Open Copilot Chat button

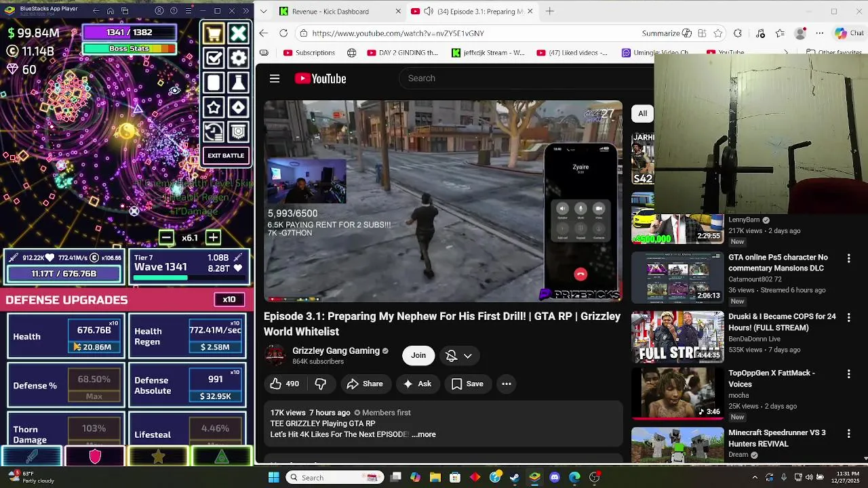pyautogui.click(x=850, y=33)
